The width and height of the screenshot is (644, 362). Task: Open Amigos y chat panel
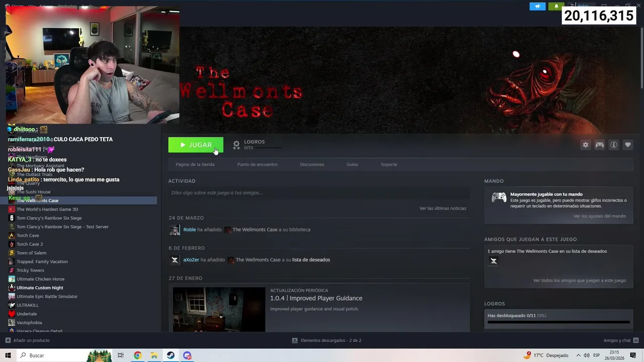coord(620,340)
